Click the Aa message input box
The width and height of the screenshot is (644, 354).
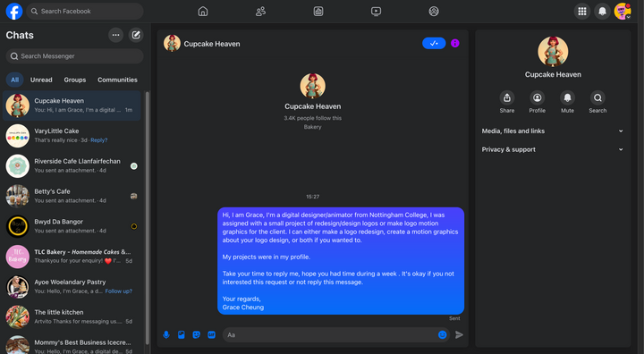329,334
